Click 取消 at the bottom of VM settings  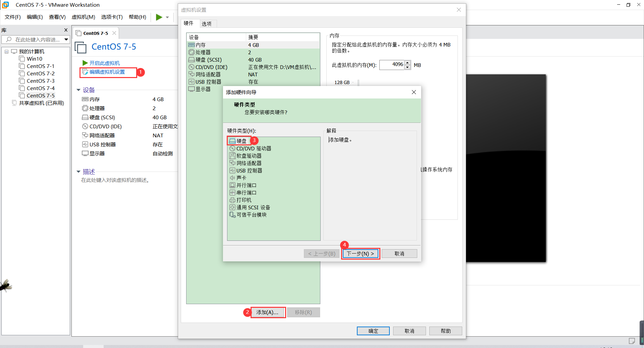(410, 331)
